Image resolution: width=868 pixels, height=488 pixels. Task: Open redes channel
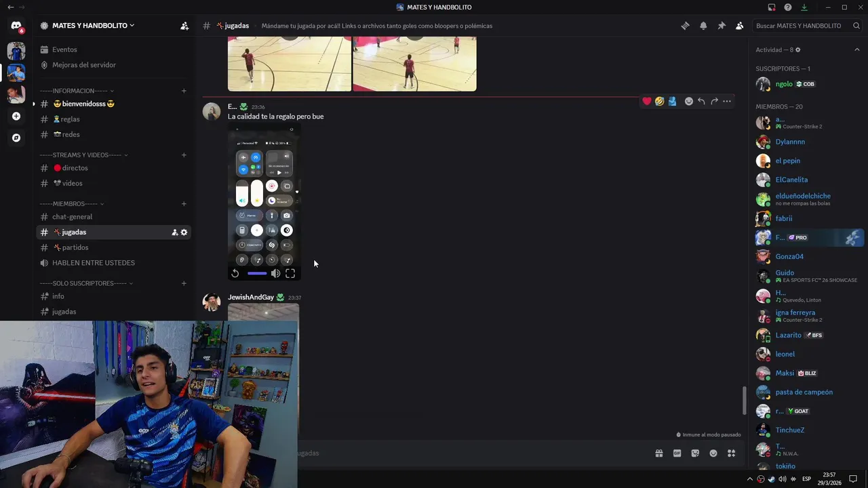(113, 134)
